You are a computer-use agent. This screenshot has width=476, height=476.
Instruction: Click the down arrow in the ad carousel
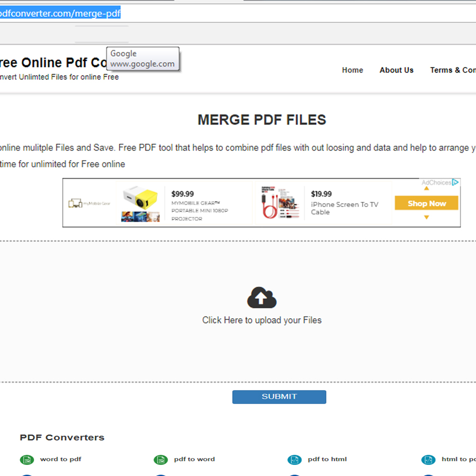[x=427, y=217]
